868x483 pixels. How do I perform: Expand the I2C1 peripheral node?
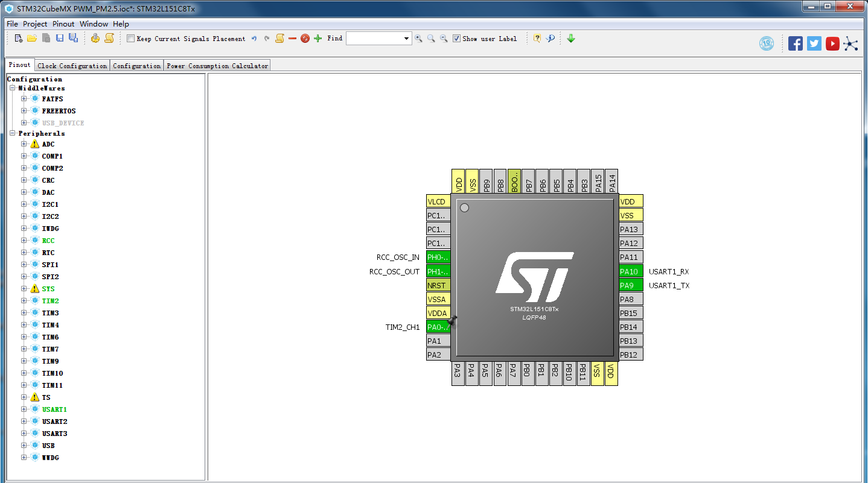pyautogui.click(x=24, y=204)
